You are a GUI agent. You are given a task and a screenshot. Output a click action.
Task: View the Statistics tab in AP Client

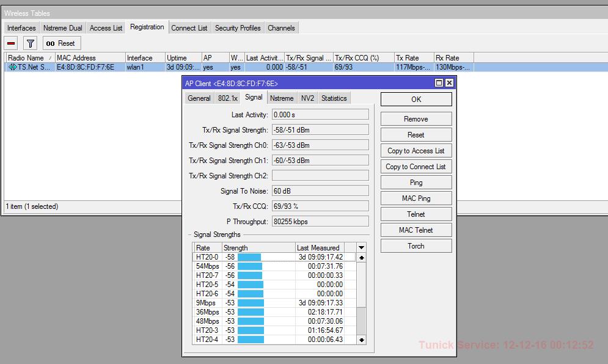334,98
